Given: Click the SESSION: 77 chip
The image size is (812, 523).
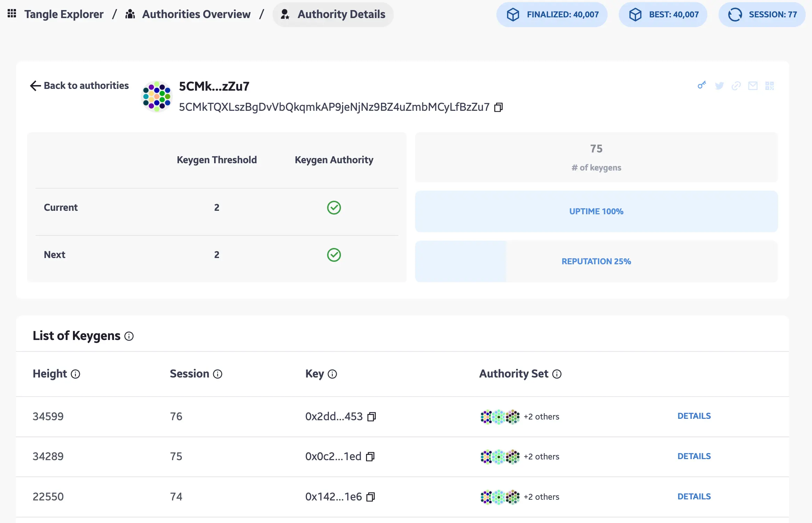Looking at the screenshot, I should tap(762, 15).
